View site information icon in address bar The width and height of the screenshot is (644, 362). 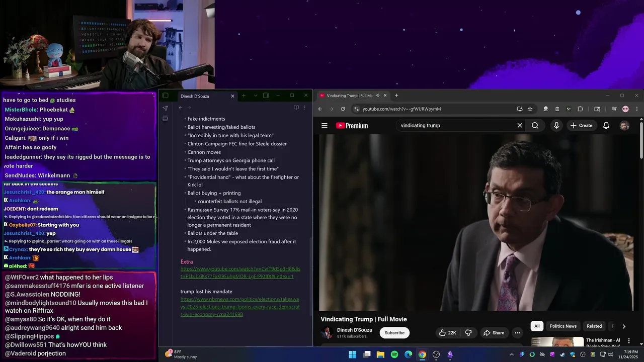tap(356, 109)
